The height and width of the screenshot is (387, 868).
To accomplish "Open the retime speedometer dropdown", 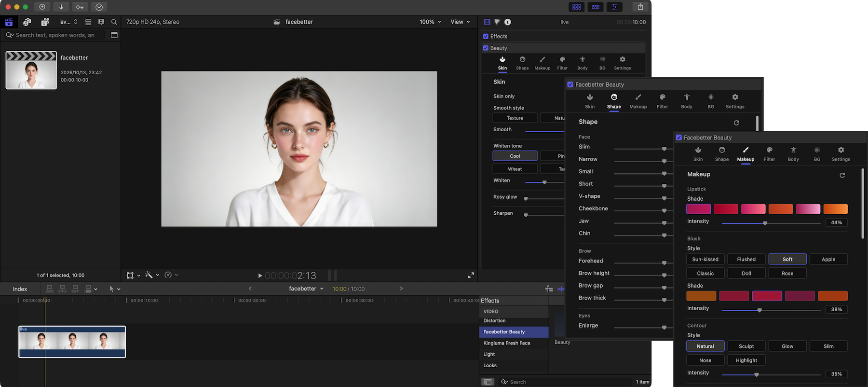I will coord(171,275).
